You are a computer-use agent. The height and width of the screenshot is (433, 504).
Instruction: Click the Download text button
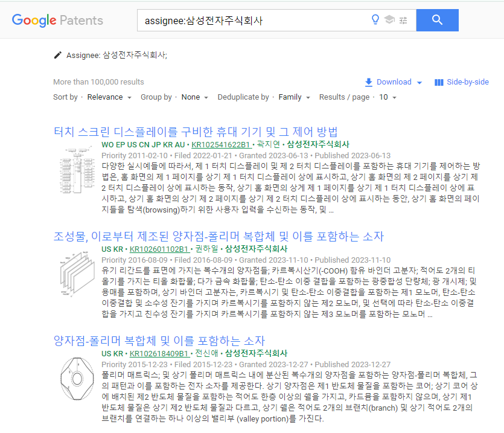pyautogui.click(x=394, y=82)
